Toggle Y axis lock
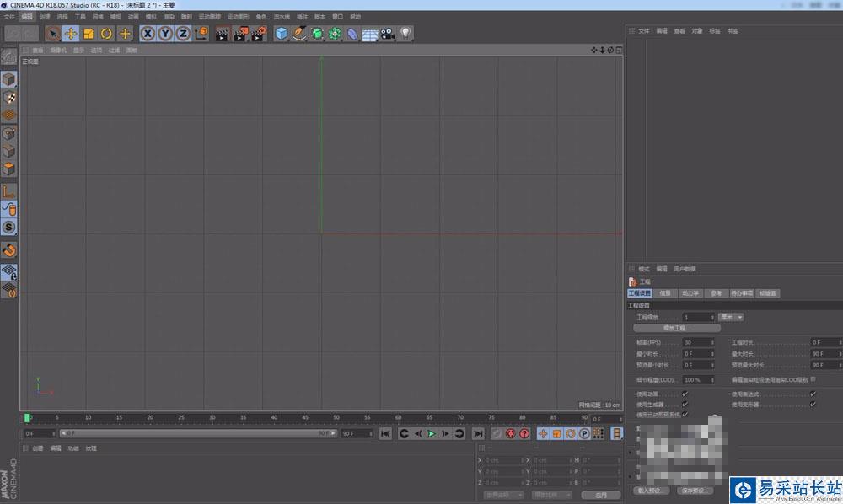The height and width of the screenshot is (504, 843). click(x=165, y=34)
